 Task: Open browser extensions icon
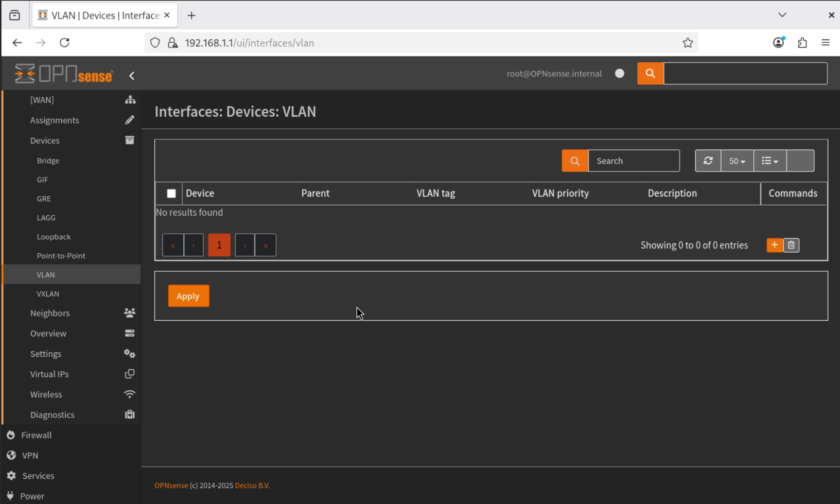tap(802, 43)
